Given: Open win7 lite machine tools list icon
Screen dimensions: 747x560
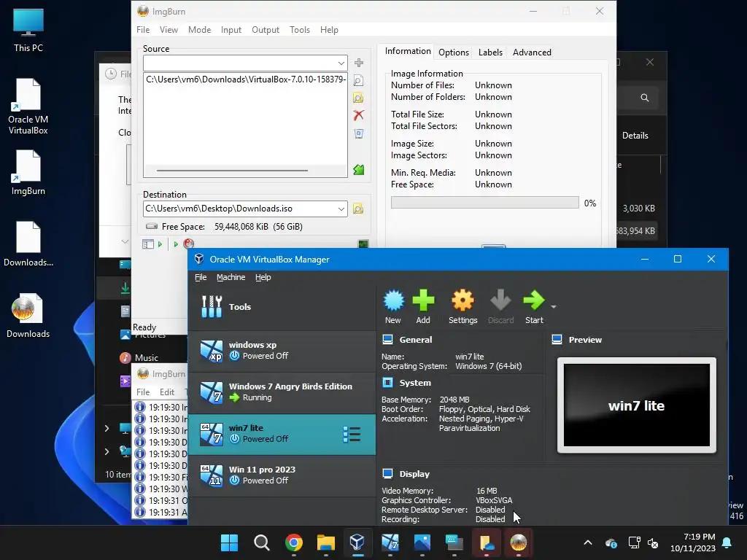Looking at the screenshot, I should pos(352,435).
